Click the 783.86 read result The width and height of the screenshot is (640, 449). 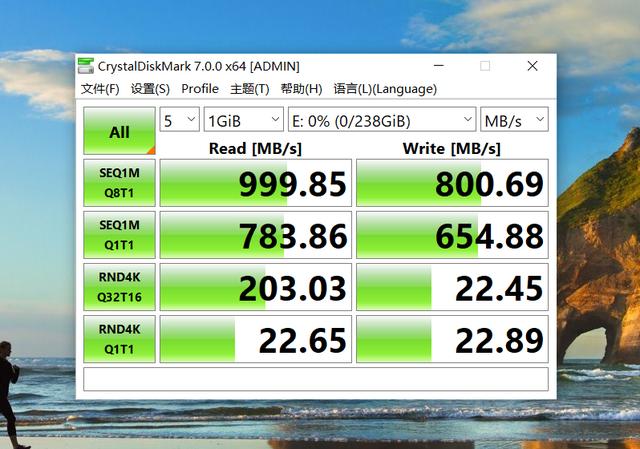pyautogui.click(x=256, y=235)
